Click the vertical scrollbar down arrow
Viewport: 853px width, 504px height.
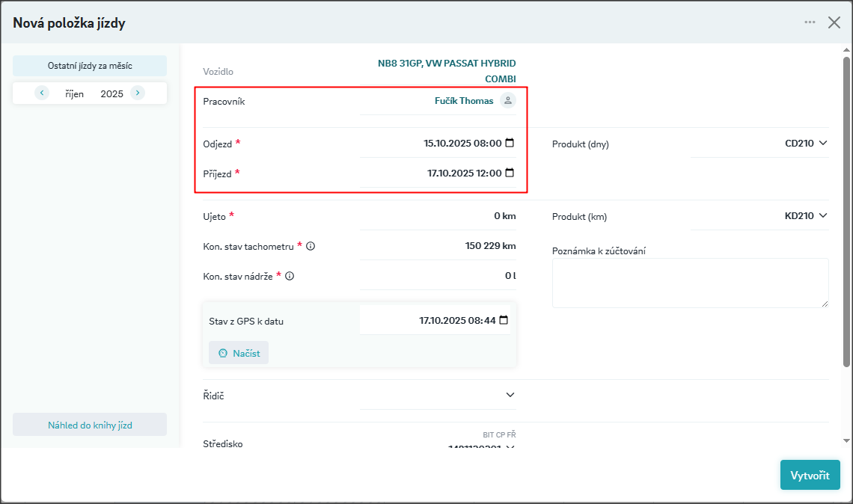846,440
